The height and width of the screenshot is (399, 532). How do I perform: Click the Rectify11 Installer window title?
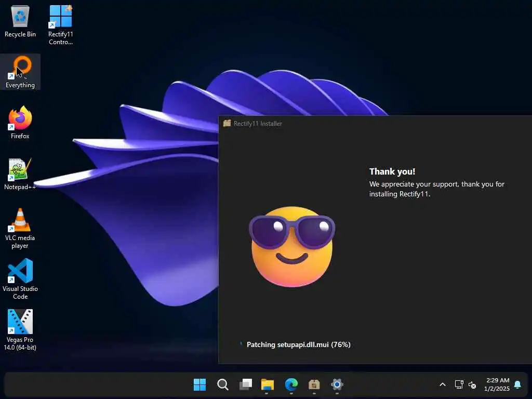pos(258,124)
